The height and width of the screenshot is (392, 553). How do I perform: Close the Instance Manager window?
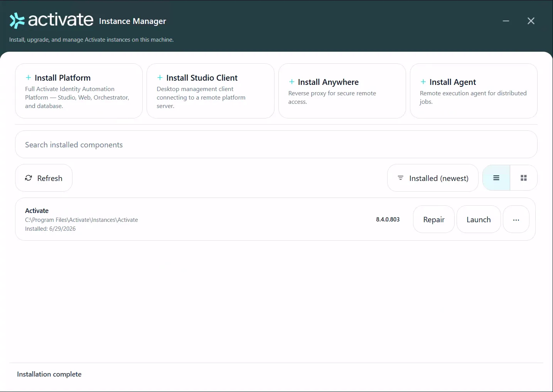click(531, 21)
